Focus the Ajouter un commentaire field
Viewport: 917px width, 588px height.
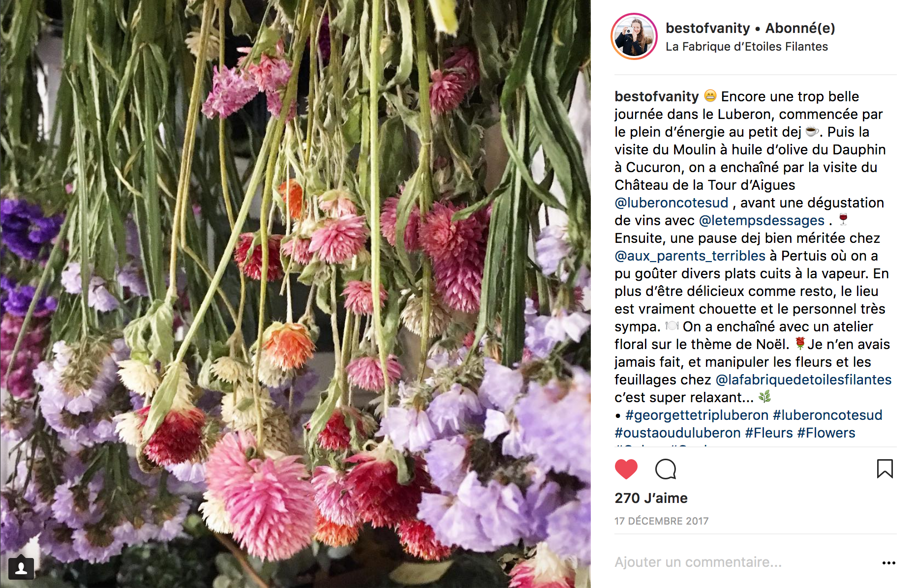pos(743,562)
